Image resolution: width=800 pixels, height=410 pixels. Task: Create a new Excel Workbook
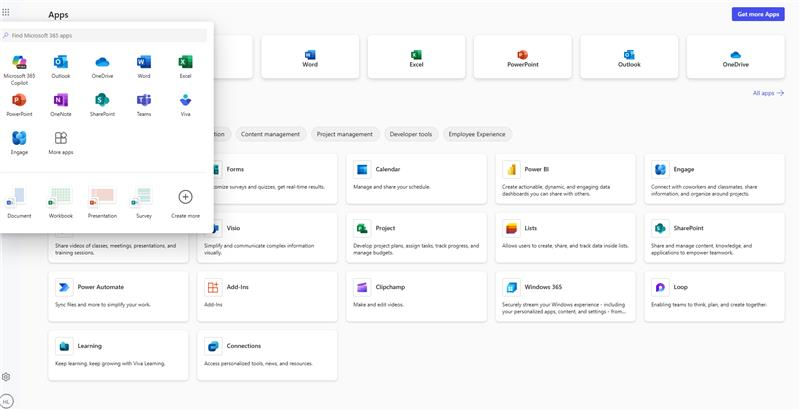(x=61, y=203)
